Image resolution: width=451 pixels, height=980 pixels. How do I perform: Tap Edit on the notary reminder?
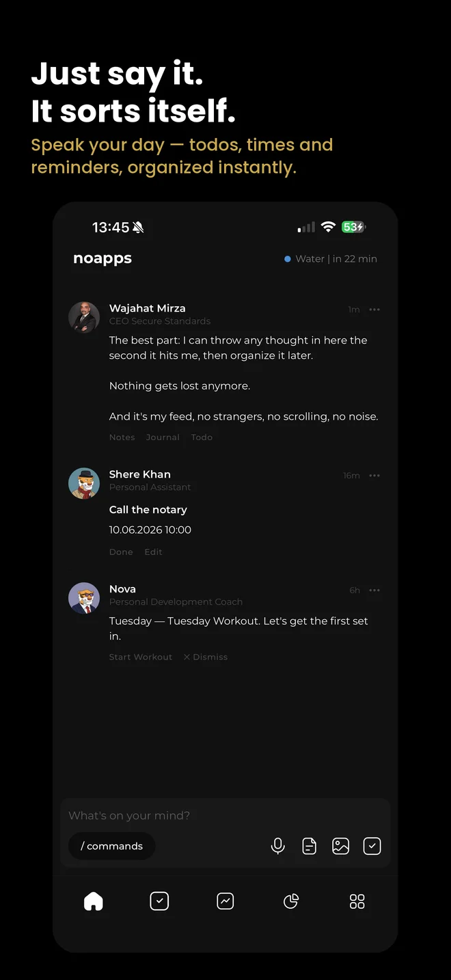153,552
